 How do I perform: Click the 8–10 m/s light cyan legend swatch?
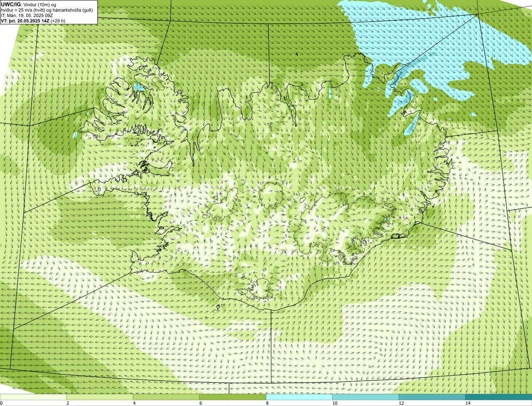tap(299, 397)
